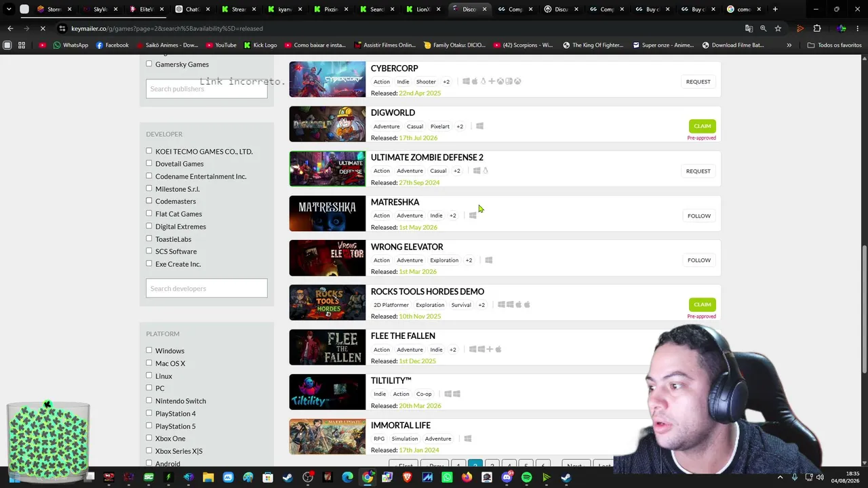Image resolution: width=868 pixels, height=488 pixels.
Task: Click the Search publishers field
Action: [x=207, y=89]
